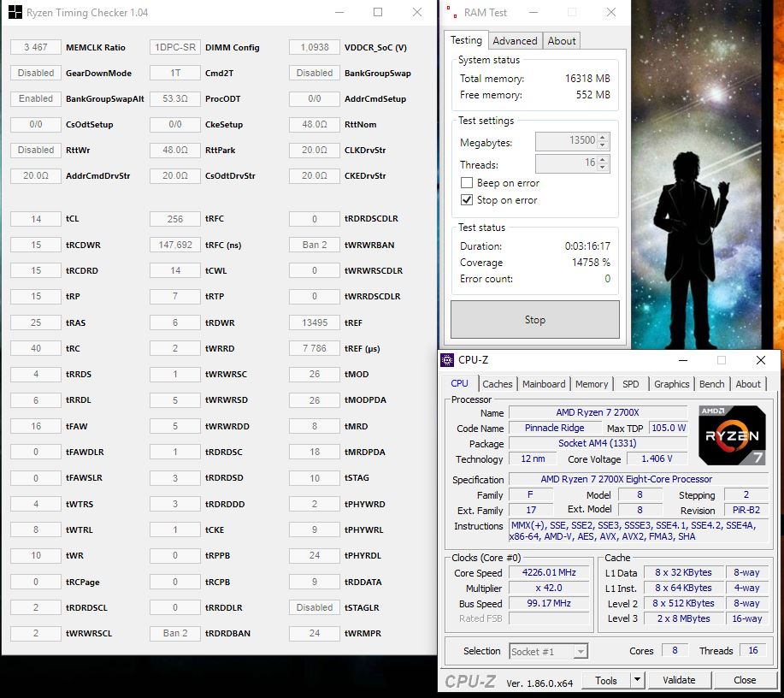Minimize the CPU-Z window
The height and width of the screenshot is (698, 784).
(683, 360)
